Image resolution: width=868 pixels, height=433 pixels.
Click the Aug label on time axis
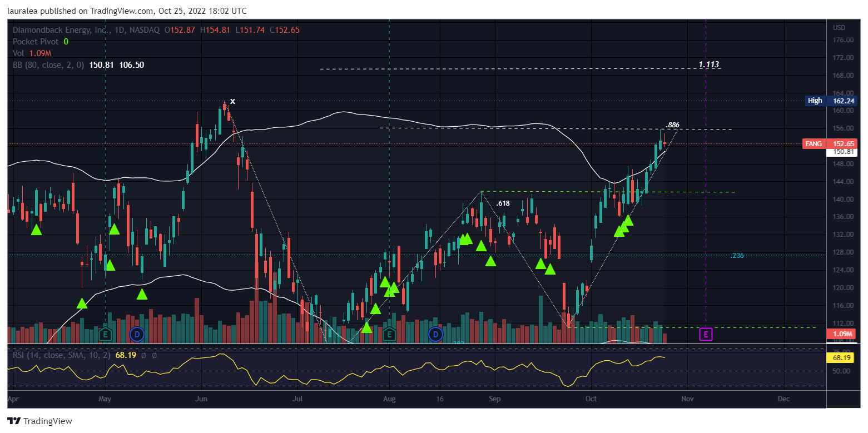click(x=390, y=399)
